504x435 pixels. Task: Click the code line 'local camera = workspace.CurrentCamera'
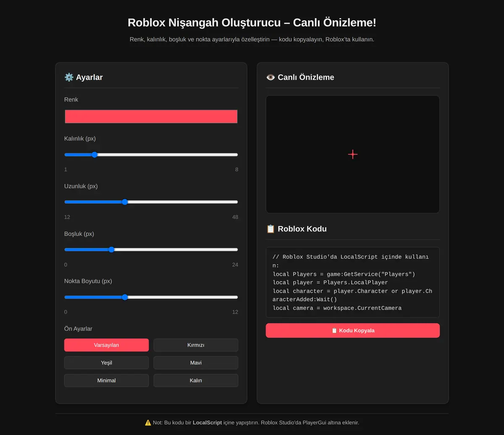click(337, 308)
